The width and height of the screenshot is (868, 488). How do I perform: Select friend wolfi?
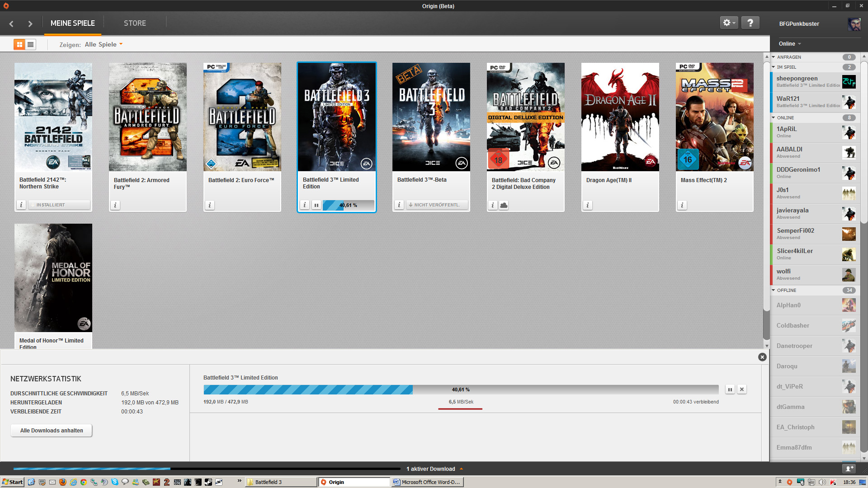click(x=814, y=275)
